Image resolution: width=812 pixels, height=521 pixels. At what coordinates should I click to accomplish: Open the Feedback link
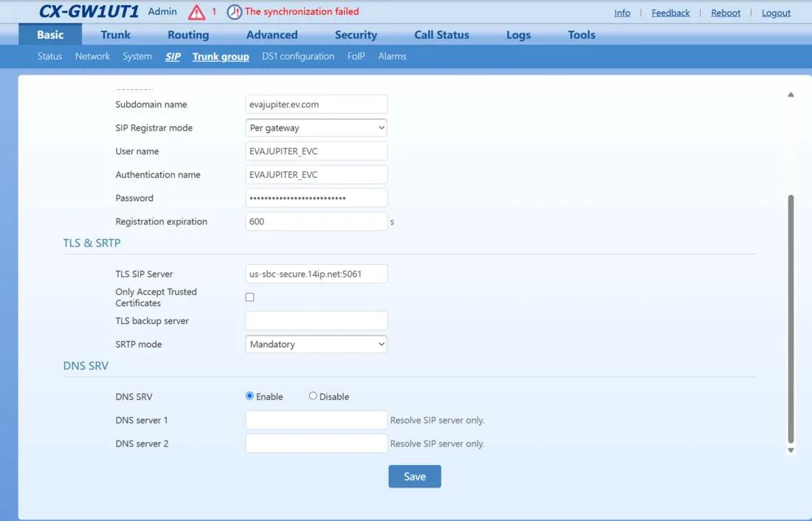670,13
